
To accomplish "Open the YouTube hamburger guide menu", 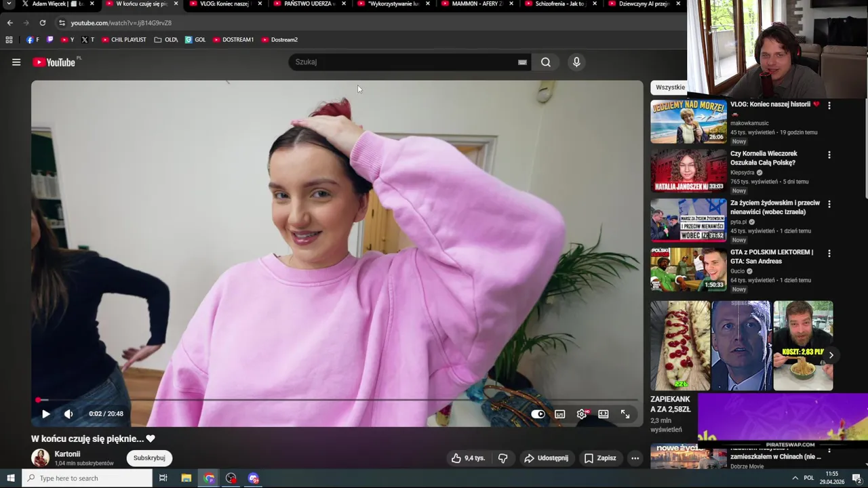I will [x=16, y=62].
